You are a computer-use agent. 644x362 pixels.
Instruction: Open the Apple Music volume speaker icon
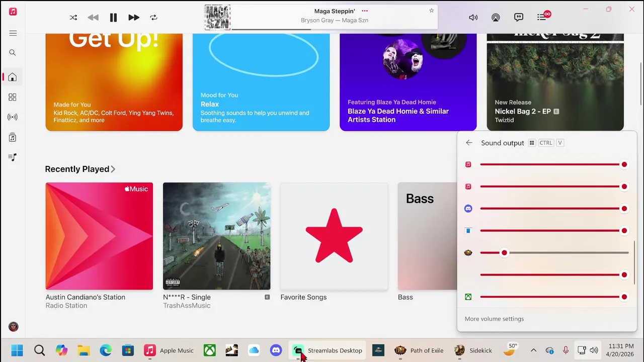[473, 18]
